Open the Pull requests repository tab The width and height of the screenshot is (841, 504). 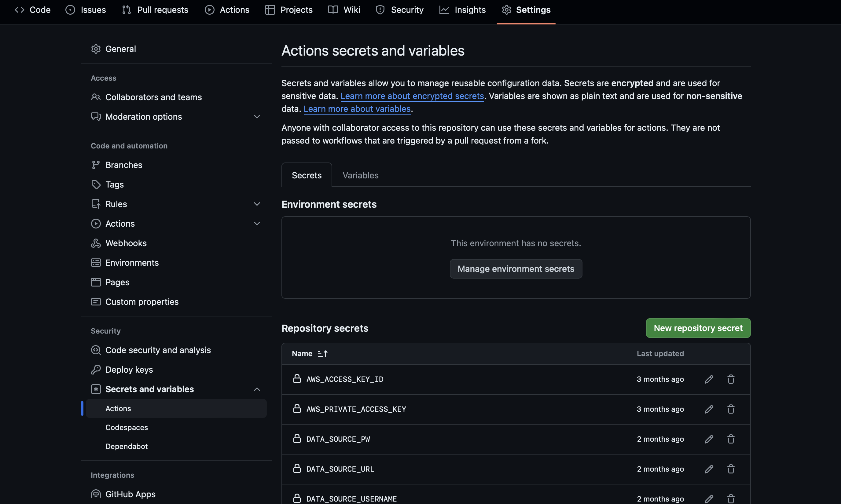(x=155, y=10)
